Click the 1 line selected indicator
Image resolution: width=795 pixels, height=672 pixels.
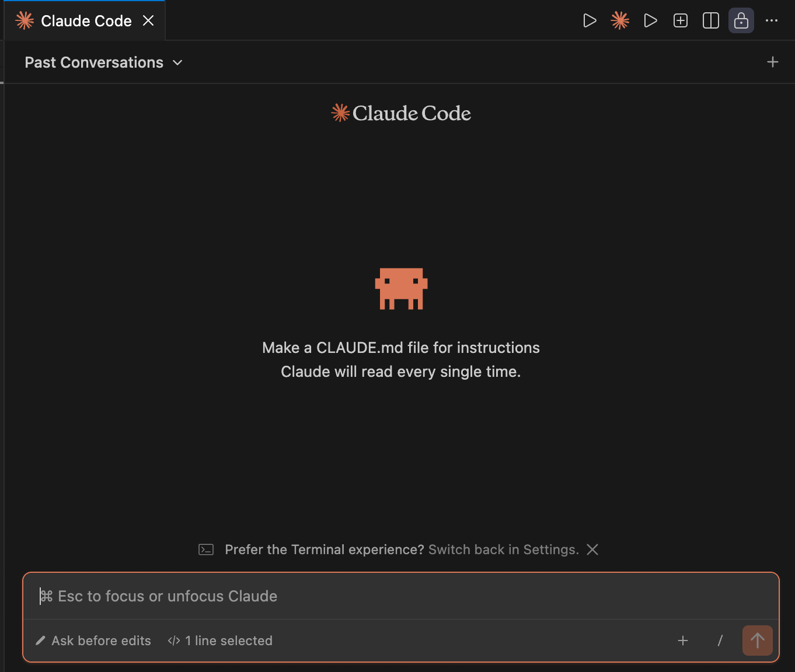pyautogui.click(x=220, y=640)
